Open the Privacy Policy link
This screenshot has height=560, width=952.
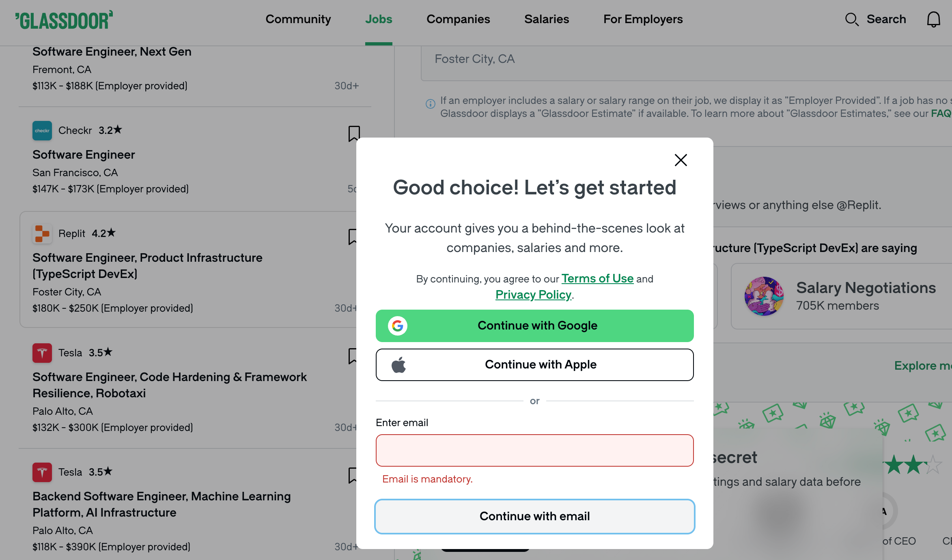(x=533, y=295)
